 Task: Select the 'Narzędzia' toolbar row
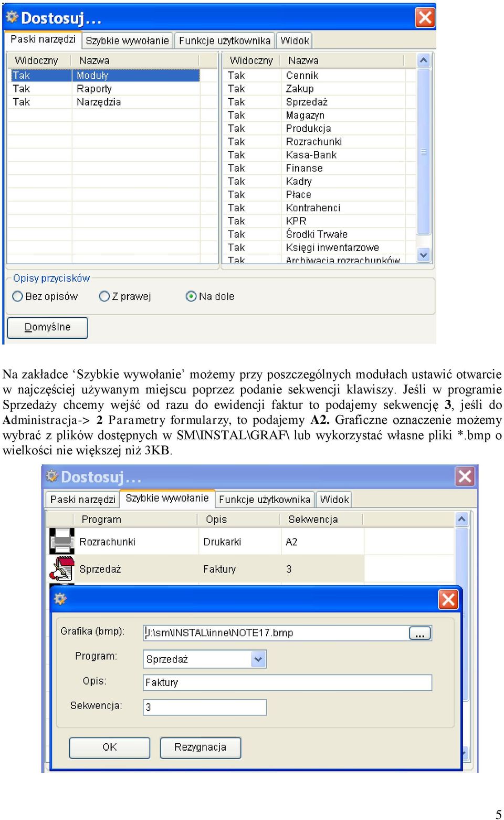[x=105, y=102]
